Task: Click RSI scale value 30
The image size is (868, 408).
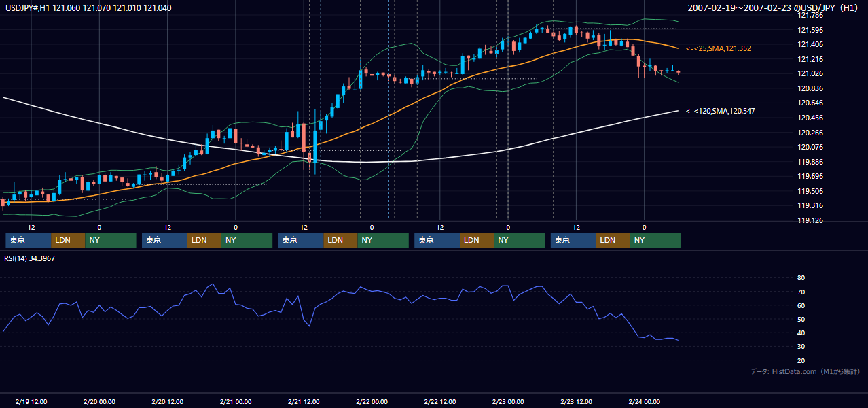Action: [801, 347]
